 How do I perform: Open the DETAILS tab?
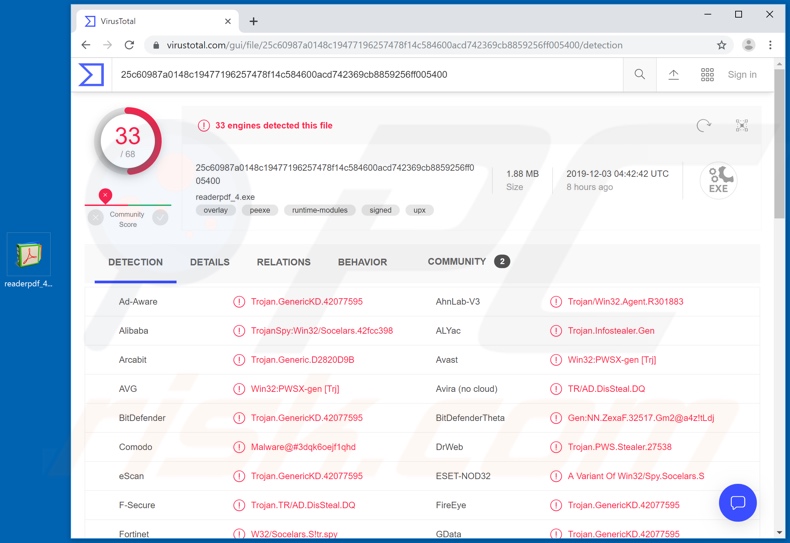tap(210, 262)
